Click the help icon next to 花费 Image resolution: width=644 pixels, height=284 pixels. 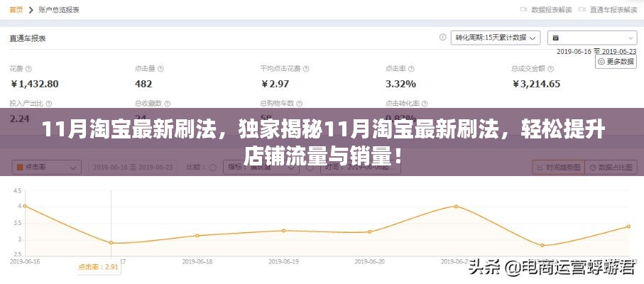coord(28,69)
